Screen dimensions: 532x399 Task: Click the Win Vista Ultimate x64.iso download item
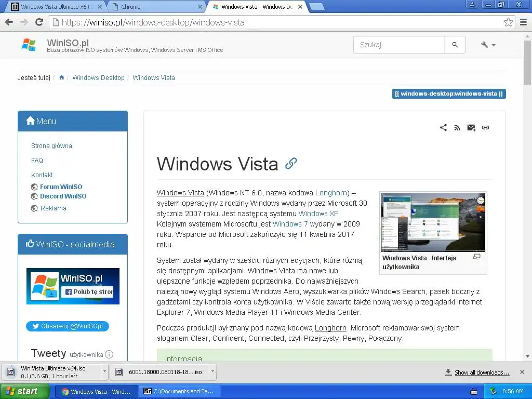pyautogui.click(x=51, y=372)
